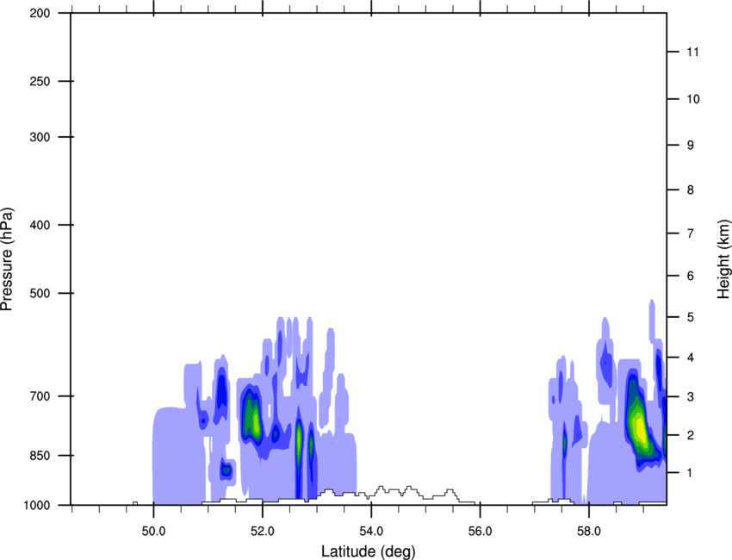Click the 50.0 latitude tick label
Screen dimensions: 732x560
pos(153,532)
